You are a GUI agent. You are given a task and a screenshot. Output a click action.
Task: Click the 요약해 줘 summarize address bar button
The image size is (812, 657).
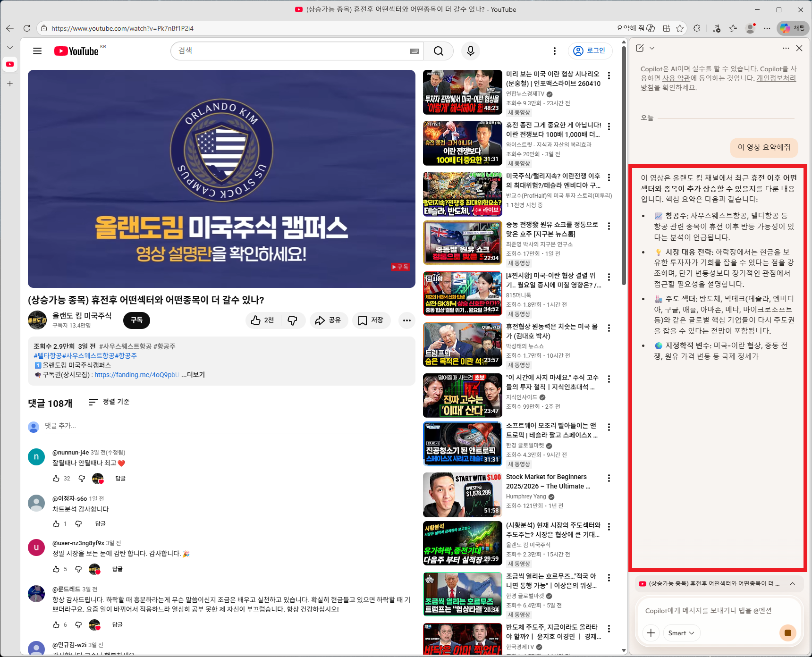coord(635,28)
